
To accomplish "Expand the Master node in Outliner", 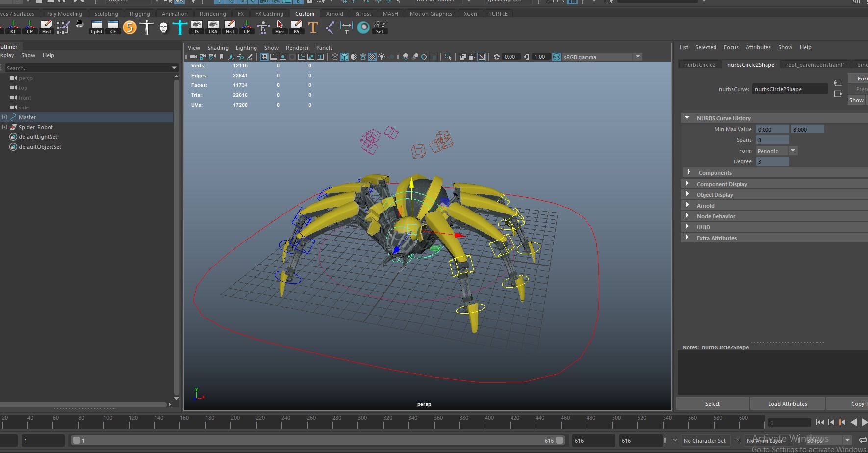I will 4,117.
